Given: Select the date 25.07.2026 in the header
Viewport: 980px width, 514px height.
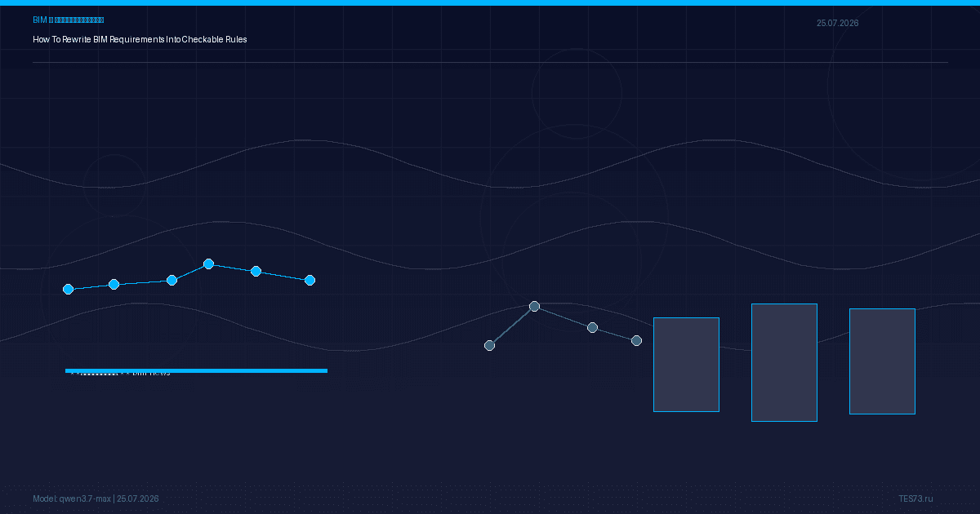Looking at the screenshot, I should [x=837, y=23].
